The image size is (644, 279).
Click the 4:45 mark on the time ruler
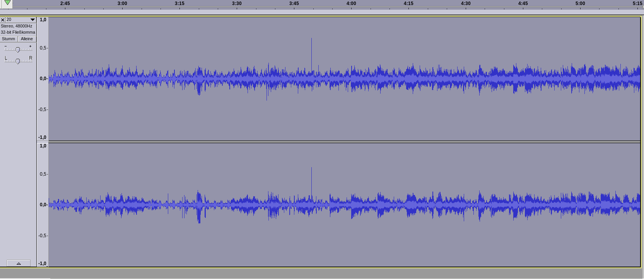tap(523, 3)
